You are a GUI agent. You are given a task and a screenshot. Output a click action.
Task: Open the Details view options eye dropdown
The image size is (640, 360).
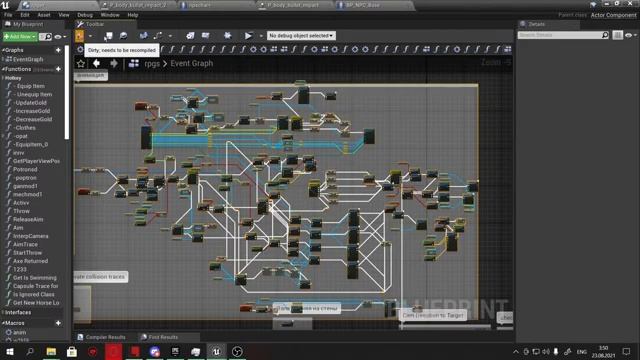(x=631, y=36)
